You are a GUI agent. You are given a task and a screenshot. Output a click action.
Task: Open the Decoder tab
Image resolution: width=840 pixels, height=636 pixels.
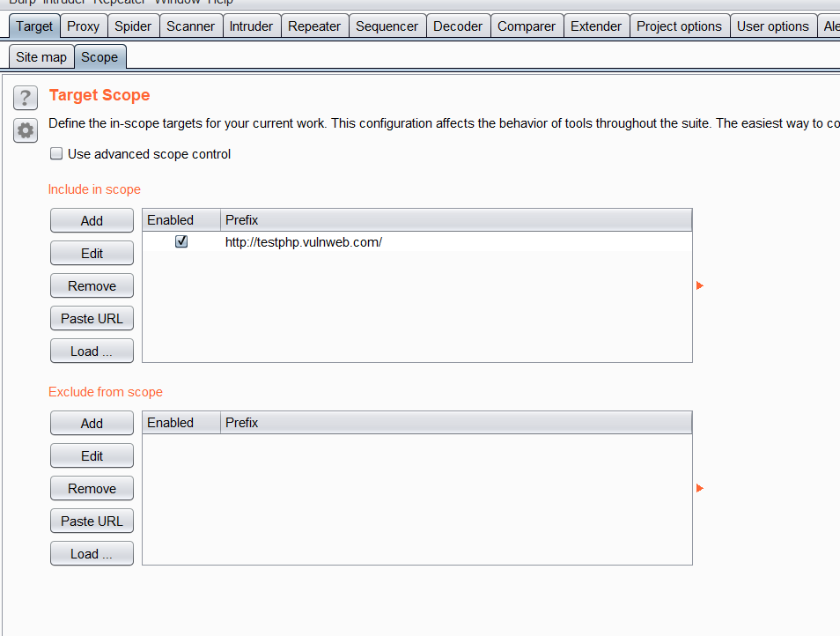coord(458,26)
